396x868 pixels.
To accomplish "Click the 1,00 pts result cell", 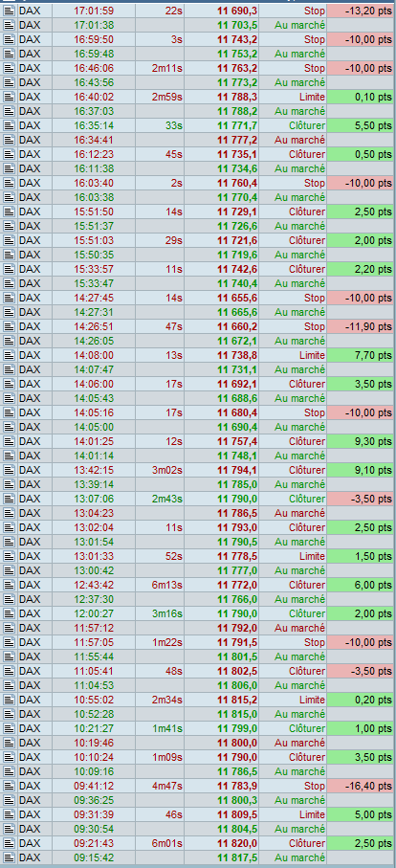I will [x=360, y=728].
